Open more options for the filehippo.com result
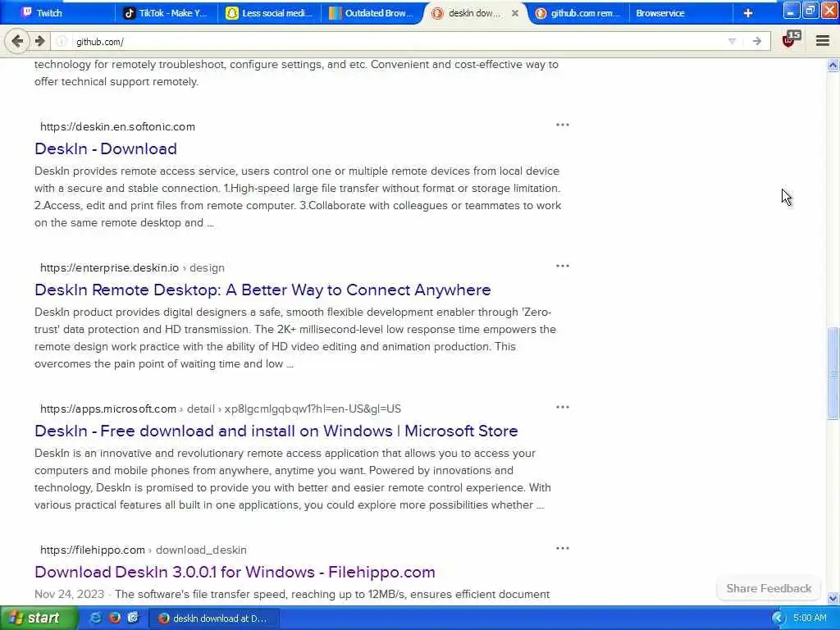This screenshot has width=840, height=630. pyautogui.click(x=562, y=548)
